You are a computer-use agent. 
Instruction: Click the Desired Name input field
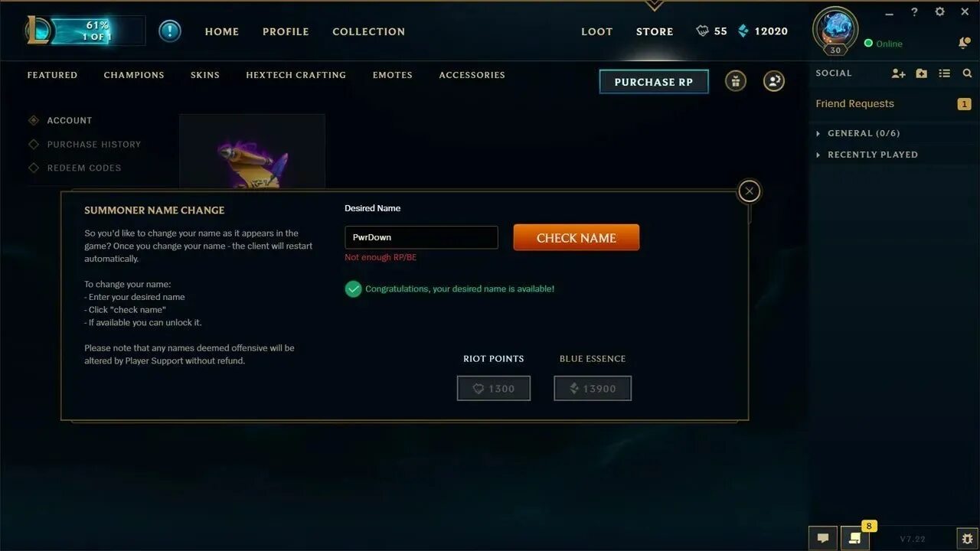point(421,237)
